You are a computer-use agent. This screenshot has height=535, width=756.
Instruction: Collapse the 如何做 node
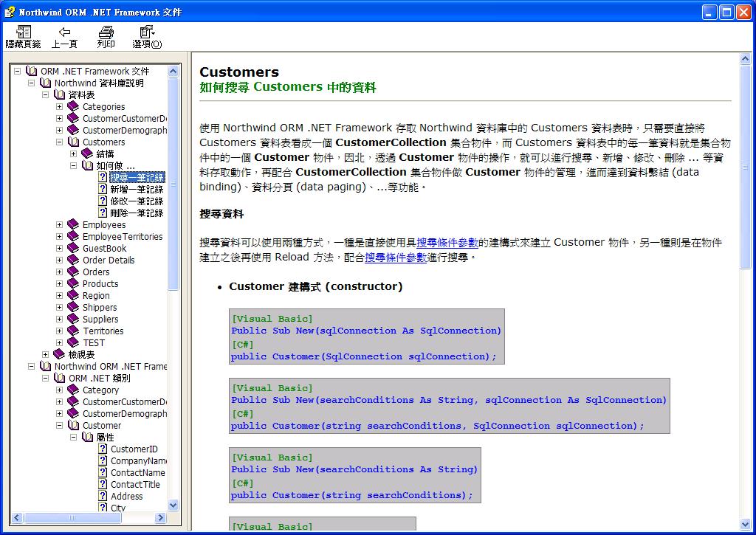click(x=73, y=166)
